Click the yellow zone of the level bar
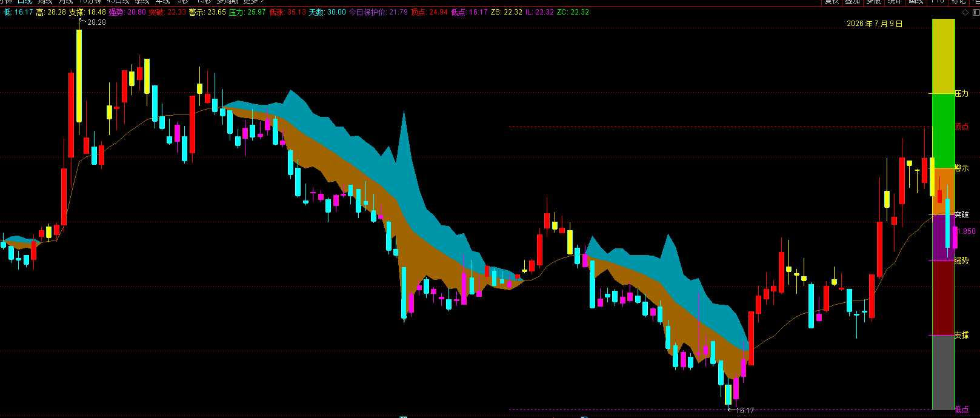This screenshot has height=418, width=980. pyautogui.click(x=943, y=56)
